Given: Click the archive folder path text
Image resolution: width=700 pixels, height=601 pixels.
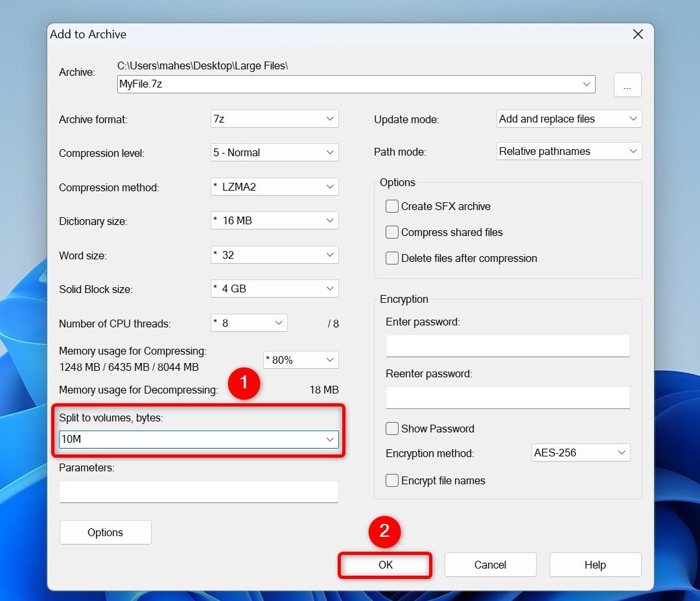Looking at the screenshot, I should [203, 65].
